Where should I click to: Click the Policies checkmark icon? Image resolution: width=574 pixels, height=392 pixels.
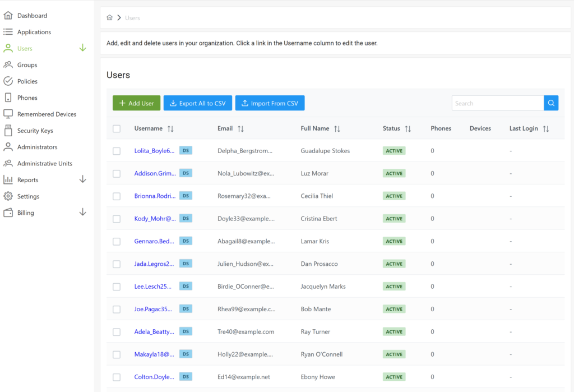8,81
